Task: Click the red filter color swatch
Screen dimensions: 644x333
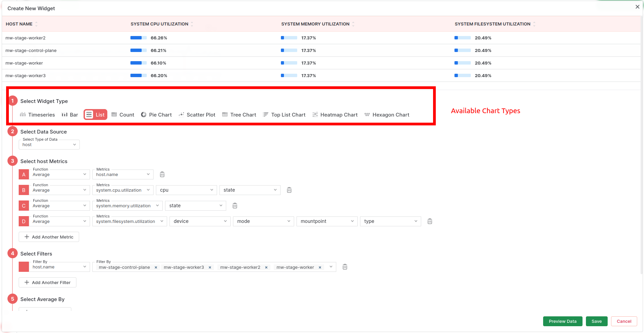Action: (x=24, y=267)
